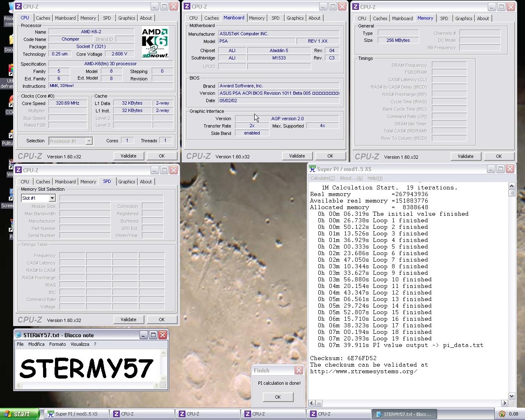Close the Finish dialog with its X button
The image size is (525, 420).
299,370
